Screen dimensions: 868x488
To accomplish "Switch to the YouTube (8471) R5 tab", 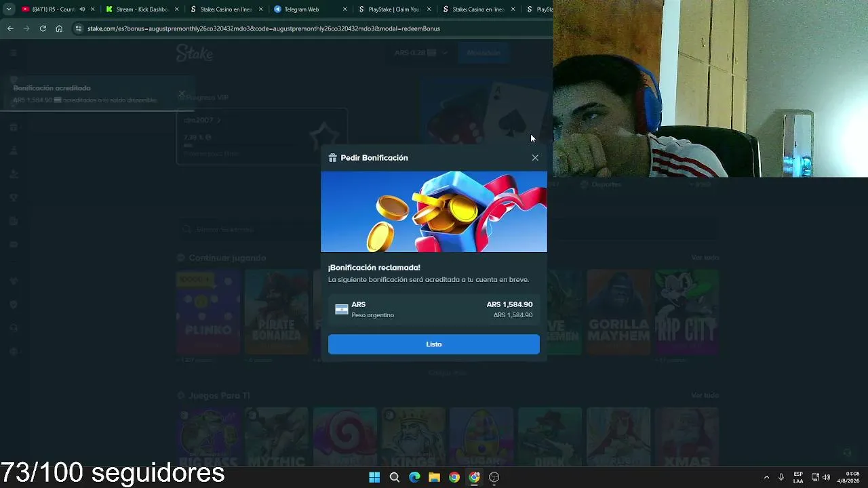I will (x=53, y=9).
